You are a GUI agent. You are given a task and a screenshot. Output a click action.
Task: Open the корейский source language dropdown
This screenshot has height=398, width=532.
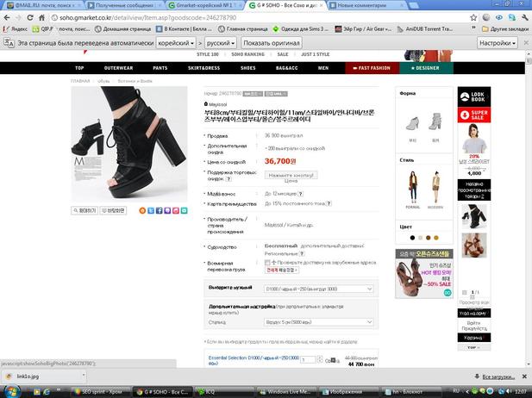click(176, 43)
